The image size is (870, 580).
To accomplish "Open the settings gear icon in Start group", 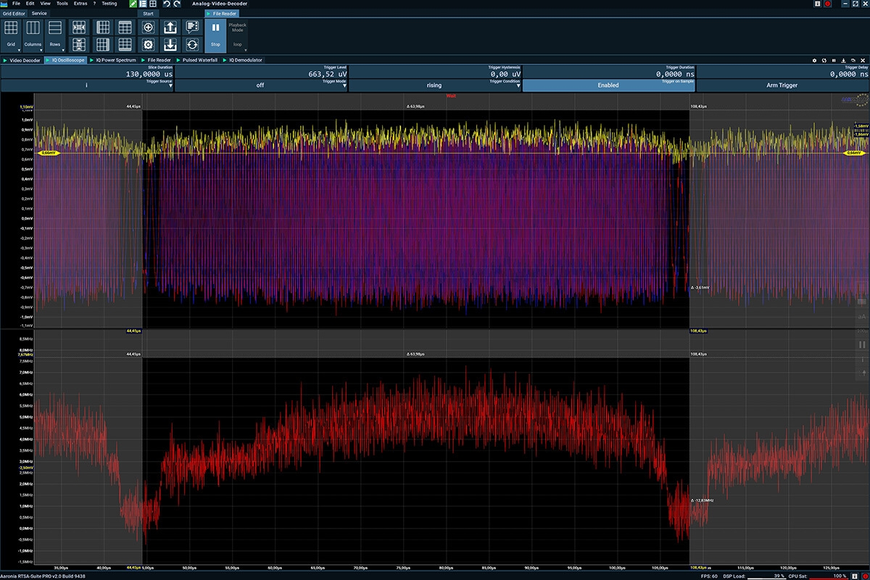I will (148, 44).
